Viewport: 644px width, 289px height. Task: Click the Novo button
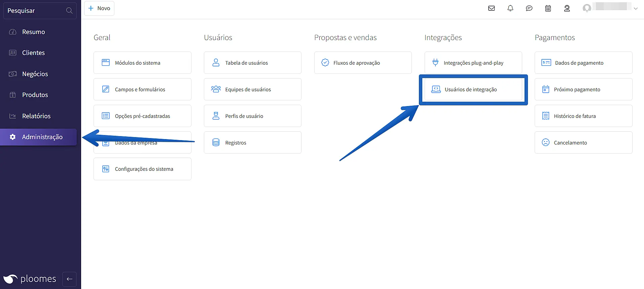[x=99, y=8]
